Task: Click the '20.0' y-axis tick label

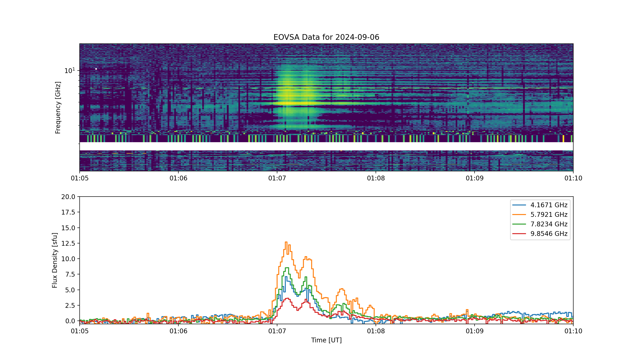Action: 68,197
